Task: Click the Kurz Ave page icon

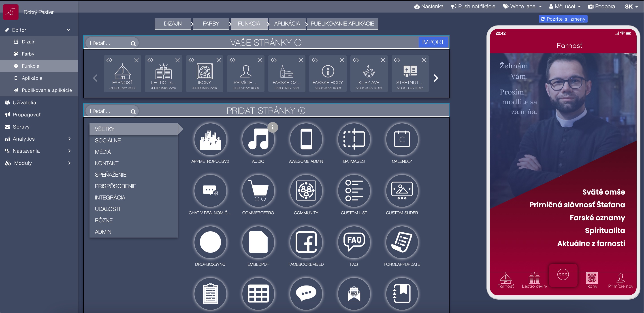Action: 369,72
